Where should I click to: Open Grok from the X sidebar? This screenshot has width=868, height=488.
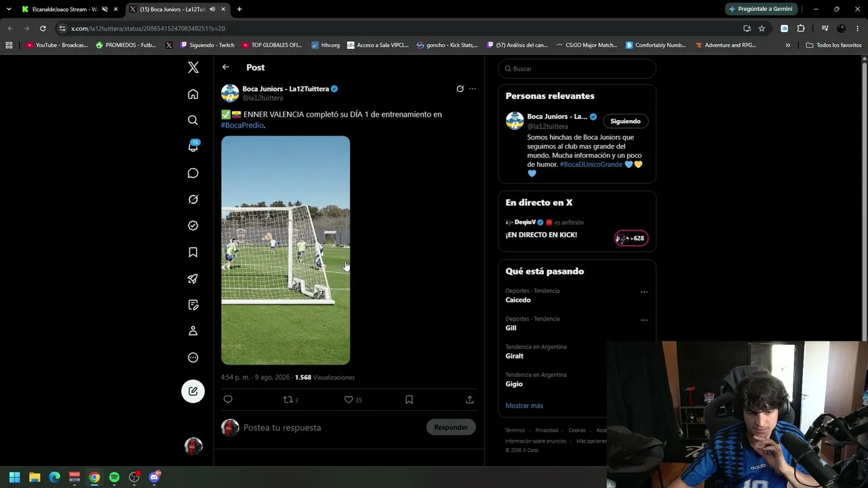pyautogui.click(x=193, y=199)
